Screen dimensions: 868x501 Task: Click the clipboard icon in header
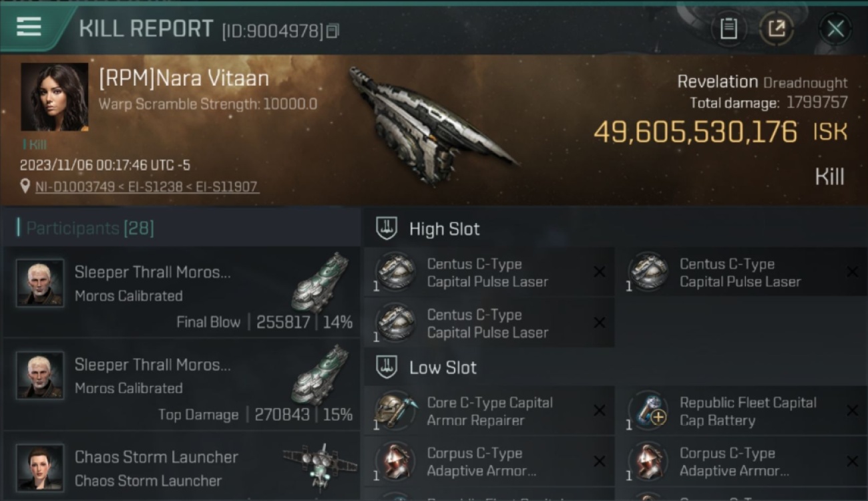coord(728,29)
